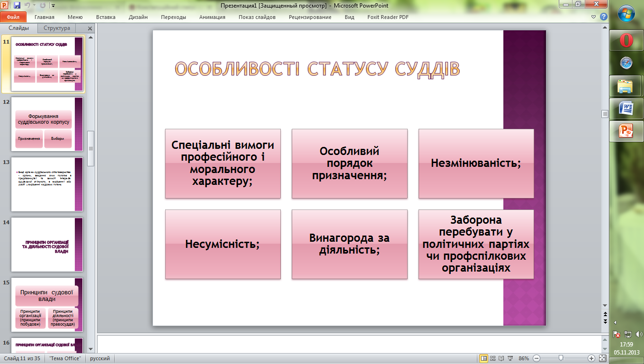This screenshot has width=644, height=364.
Task: Zoom in with the plus button
Action: click(x=591, y=358)
